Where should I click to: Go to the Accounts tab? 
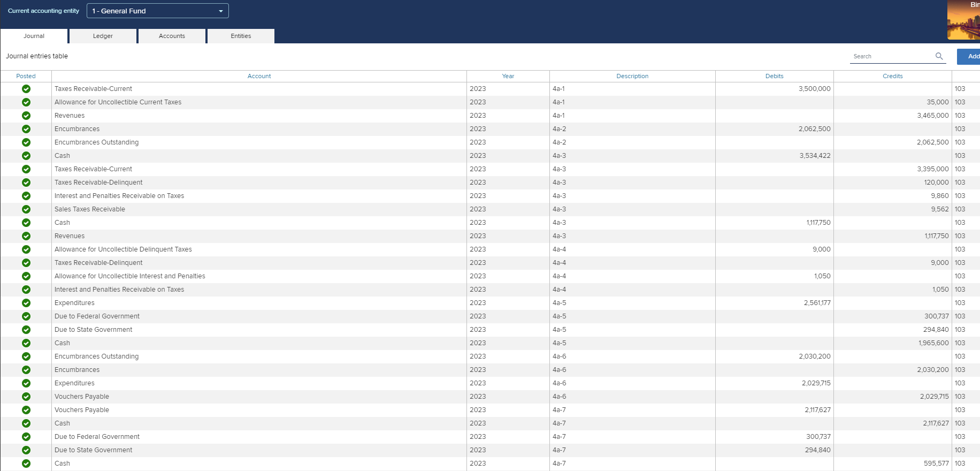coord(172,36)
